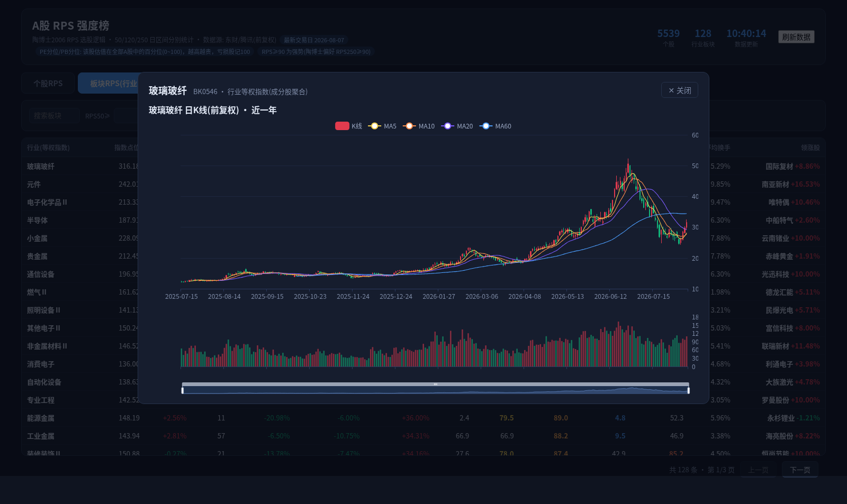
Task: Open the 消费电子 industry row
Action: [x=424, y=364]
